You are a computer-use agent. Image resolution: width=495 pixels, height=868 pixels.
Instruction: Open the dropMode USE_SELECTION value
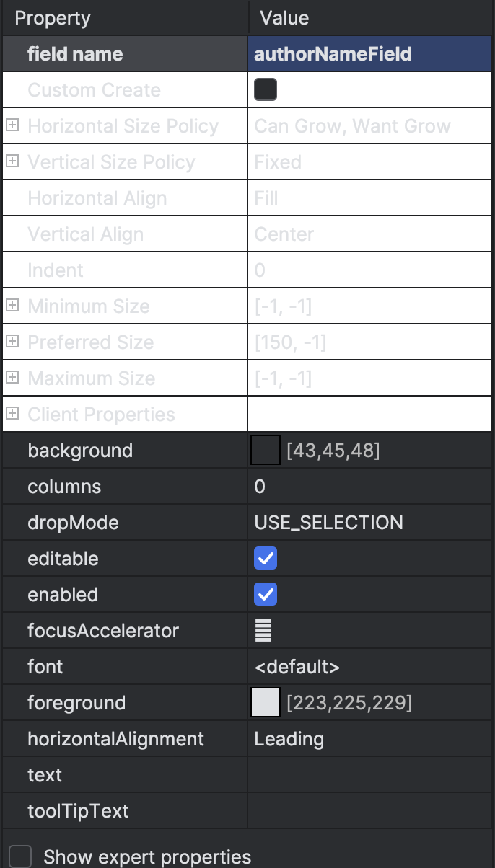click(x=328, y=522)
